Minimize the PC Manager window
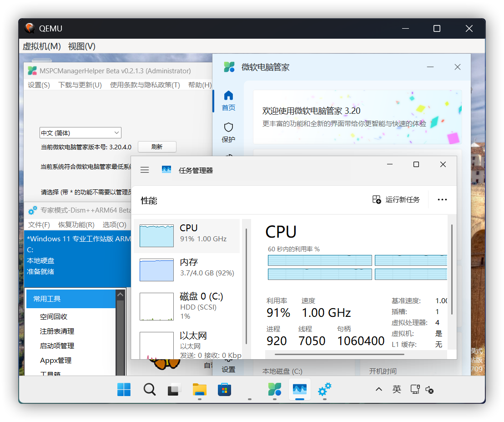The image size is (504, 422). (430, 67)
